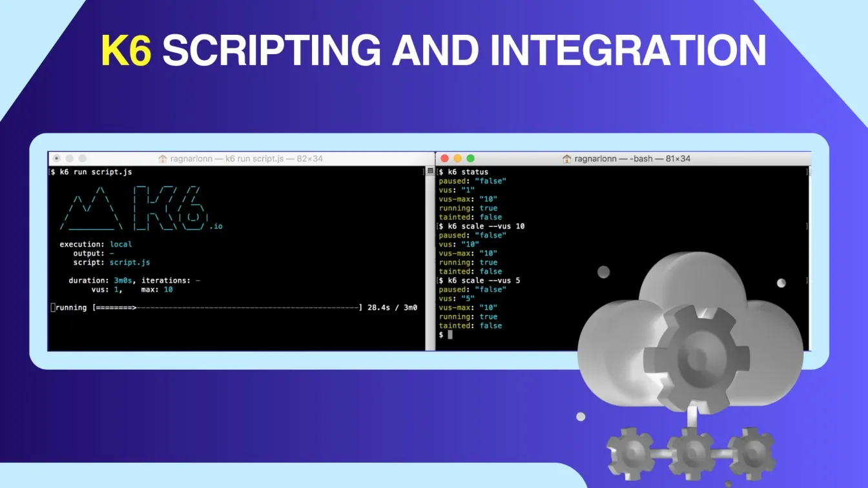Click the ".io" text beside the ASCII logo
Viewport: 868px width, 488px height.
[x=216, y=227]
